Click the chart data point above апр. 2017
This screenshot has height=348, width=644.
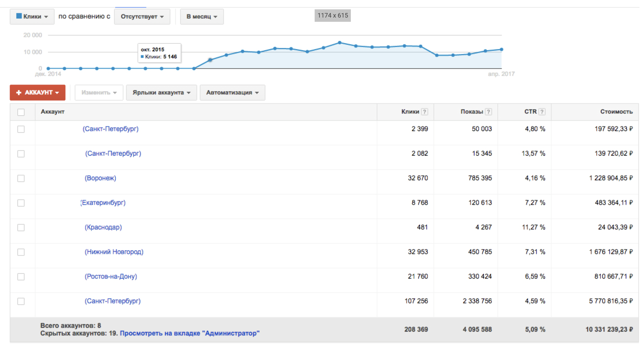tap(502, 50)
